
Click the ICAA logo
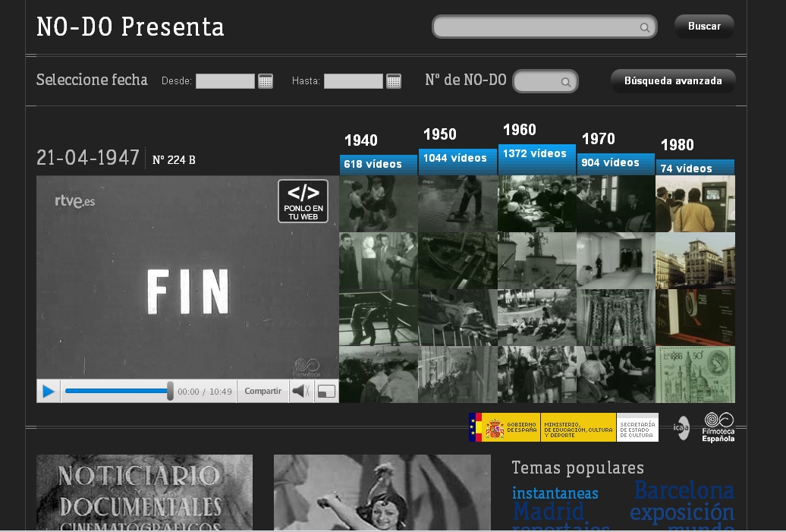coord(681,428)
